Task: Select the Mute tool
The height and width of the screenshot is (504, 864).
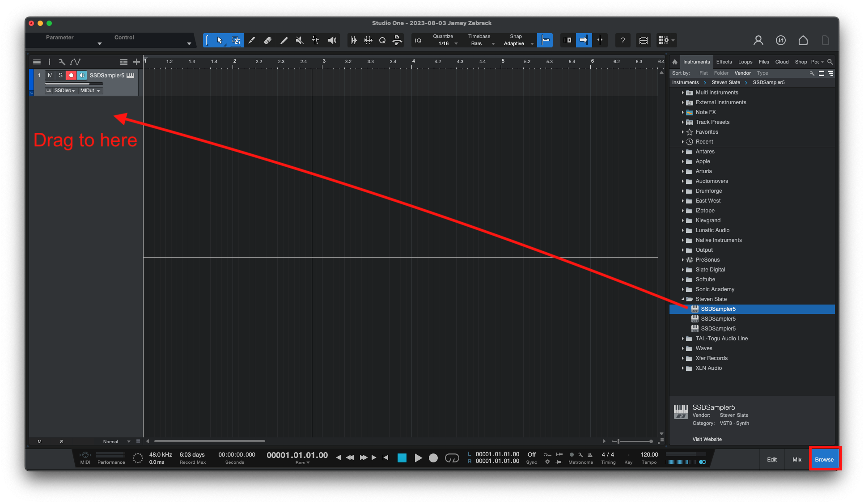Action: click(x=300, y=40)
